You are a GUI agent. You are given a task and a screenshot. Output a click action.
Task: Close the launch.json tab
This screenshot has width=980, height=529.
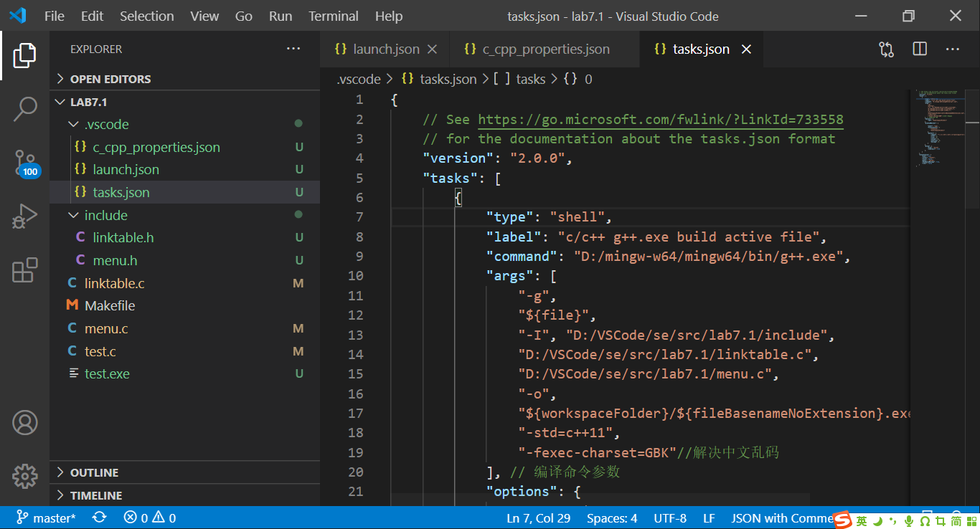pyautogui.click(x=432, y=49)
